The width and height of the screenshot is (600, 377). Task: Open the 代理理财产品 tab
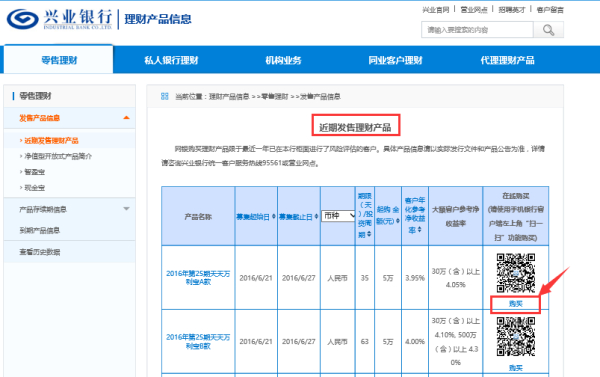pos(507,60)
